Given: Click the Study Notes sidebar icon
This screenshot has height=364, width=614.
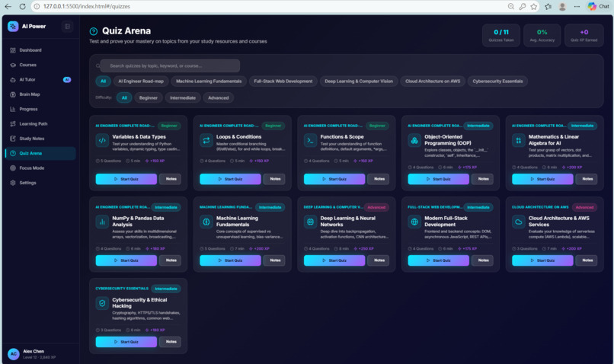Looking at the screenshot, I should (13, 139).
